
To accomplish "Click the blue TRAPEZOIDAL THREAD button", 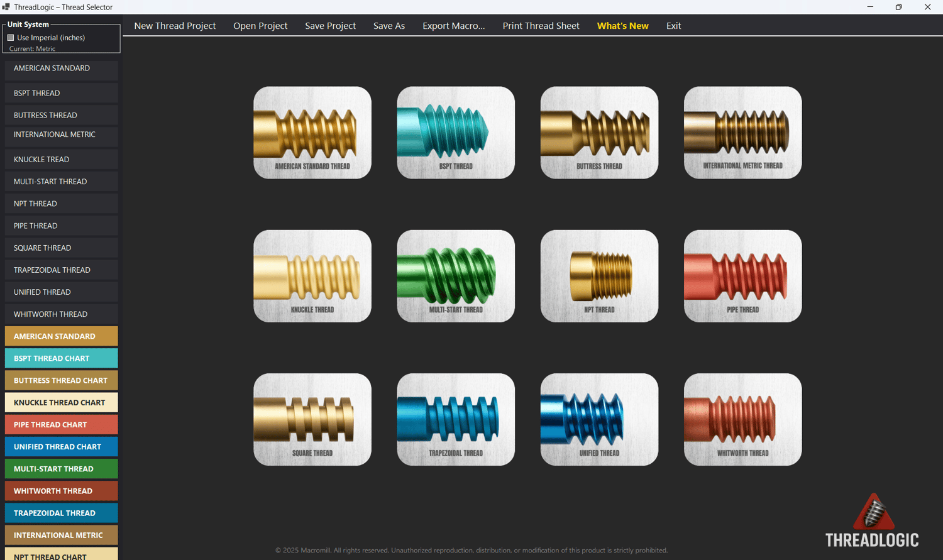I will coord(61,513).
